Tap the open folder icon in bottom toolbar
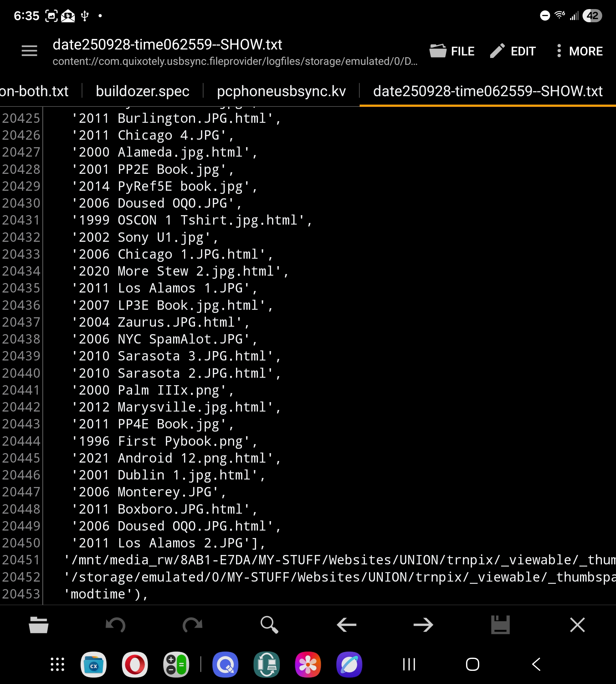The width and height of the screenshot is (616, 684). (38, 625)
